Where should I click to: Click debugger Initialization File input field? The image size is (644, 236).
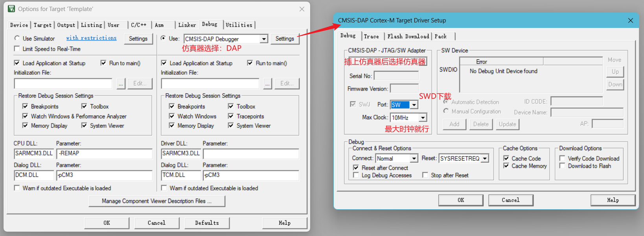click(x=210, y=83)
